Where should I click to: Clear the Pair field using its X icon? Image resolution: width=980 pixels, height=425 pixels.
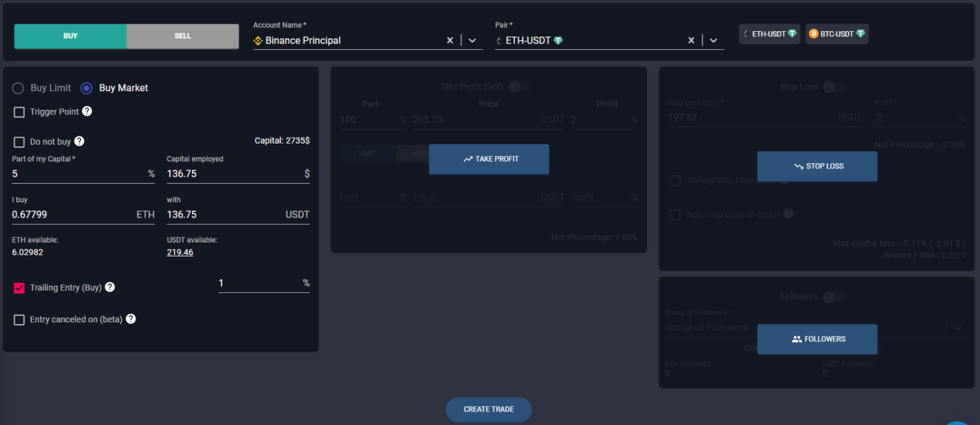(691, 40)
